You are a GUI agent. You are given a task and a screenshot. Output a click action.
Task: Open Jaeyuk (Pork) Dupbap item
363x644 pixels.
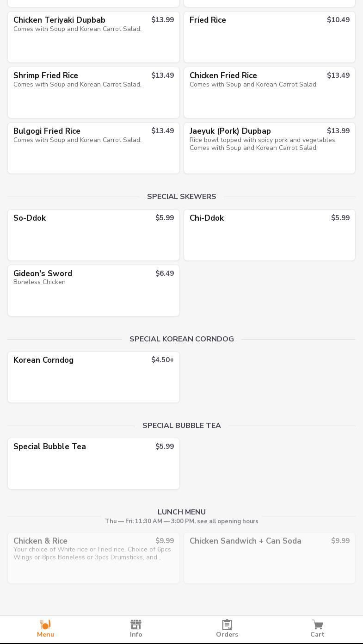[x=269, y=148]
